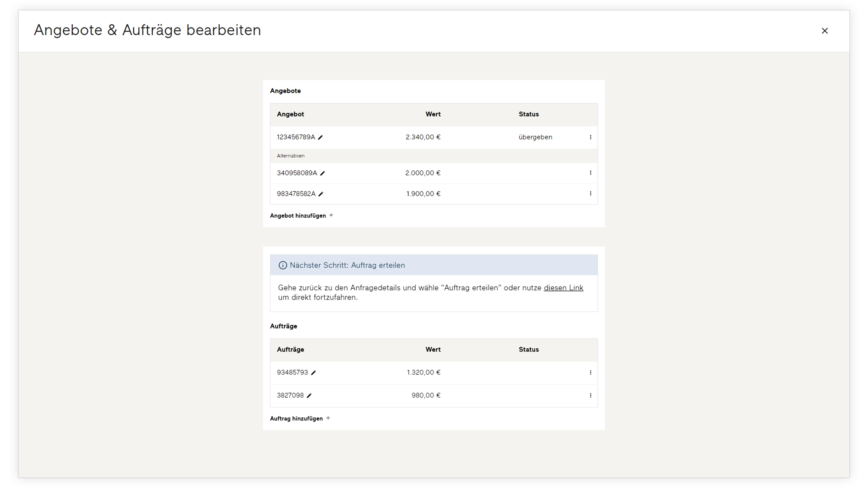Click Auftrag hinzufügen to add an order
868x488 pixels.
(296, 418)
